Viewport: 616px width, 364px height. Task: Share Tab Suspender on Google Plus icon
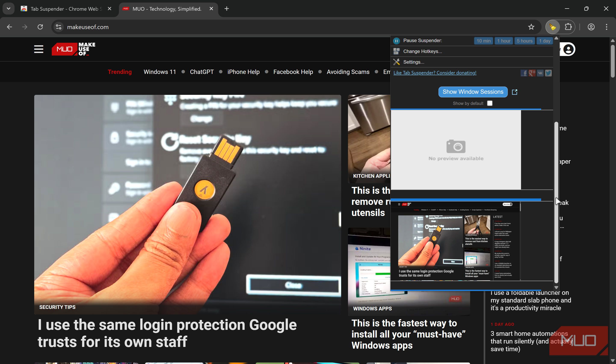point(532,73)
